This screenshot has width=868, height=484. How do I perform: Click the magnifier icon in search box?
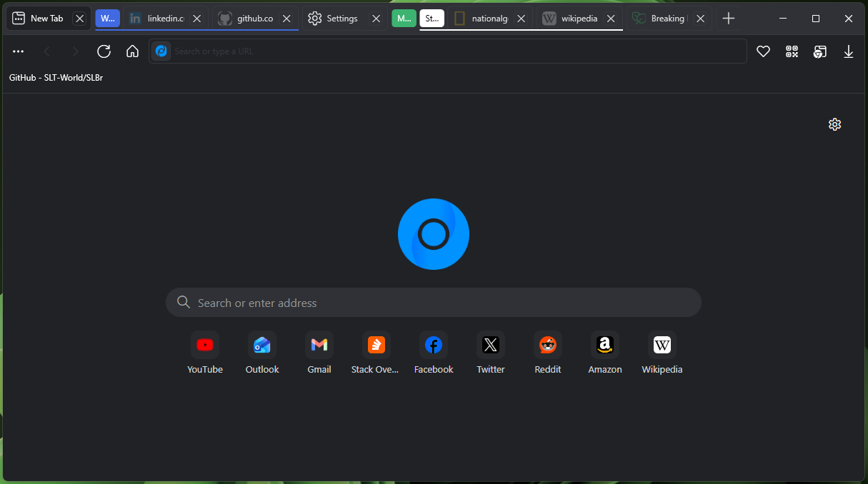click(x=184, y=303)
